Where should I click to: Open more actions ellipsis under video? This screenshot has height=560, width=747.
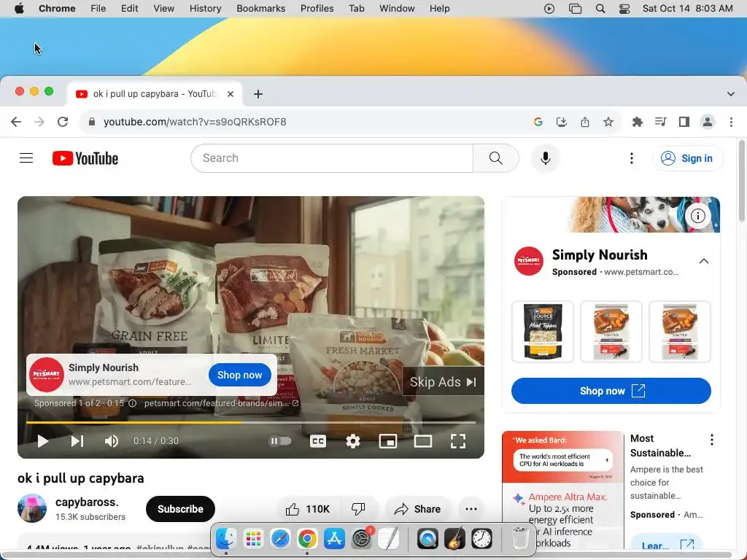(x=471, y=509)
